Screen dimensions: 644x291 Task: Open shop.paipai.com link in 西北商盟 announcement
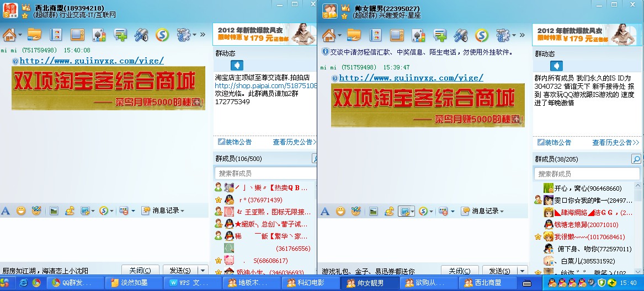(266, 85)
